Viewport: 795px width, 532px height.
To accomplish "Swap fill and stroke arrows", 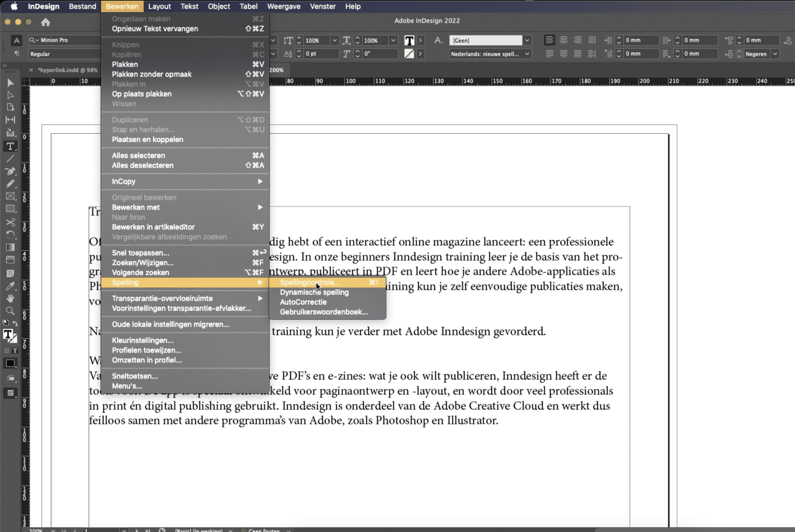I will tap(15, 323).
